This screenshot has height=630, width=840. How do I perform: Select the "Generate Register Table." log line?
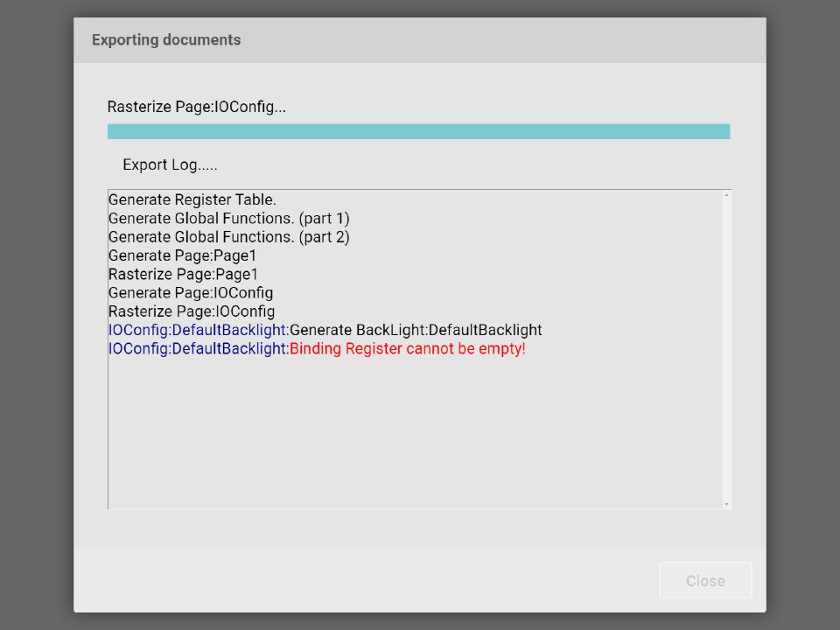[x=192, y=199]
